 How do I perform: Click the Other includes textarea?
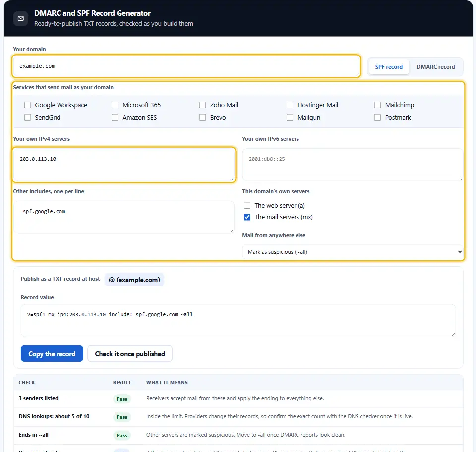tap(124, 217)
